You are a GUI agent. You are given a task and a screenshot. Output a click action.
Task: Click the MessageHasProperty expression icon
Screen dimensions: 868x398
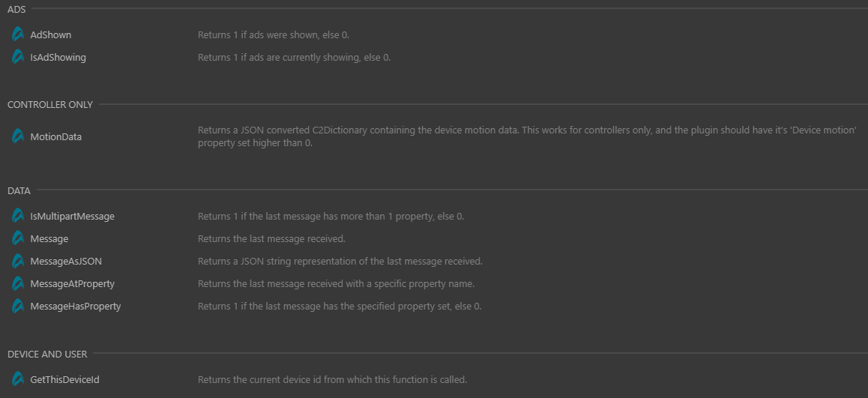tap(18, 306)
